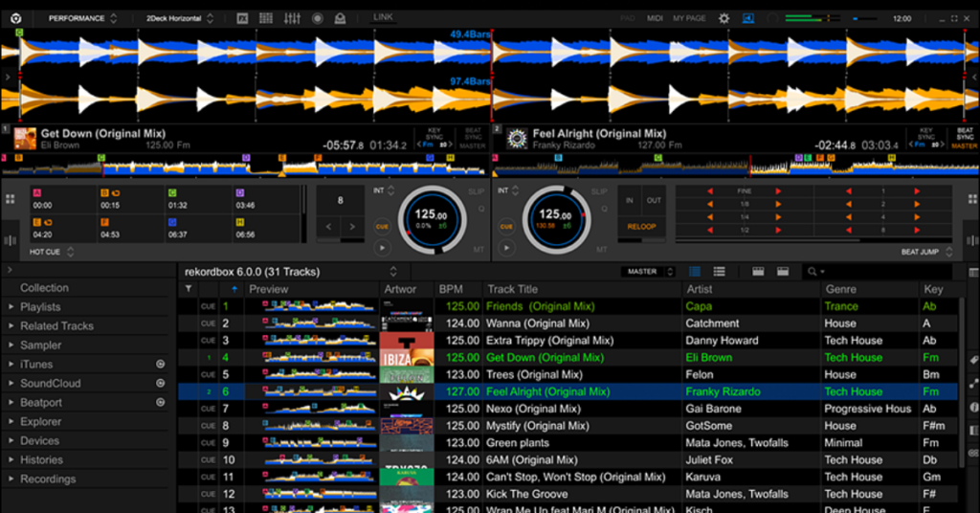
Task: Trigger hot cue H at 06:56
Action: click(x=266, y=228)
